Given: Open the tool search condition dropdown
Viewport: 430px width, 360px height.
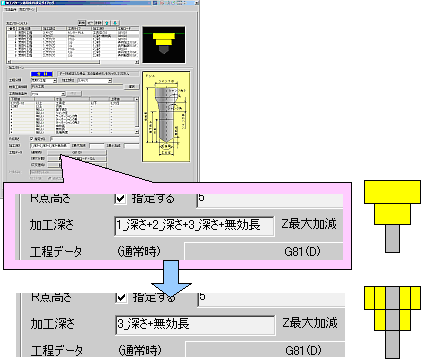Looking at the screenshot, I should click(x=48, y=94).
